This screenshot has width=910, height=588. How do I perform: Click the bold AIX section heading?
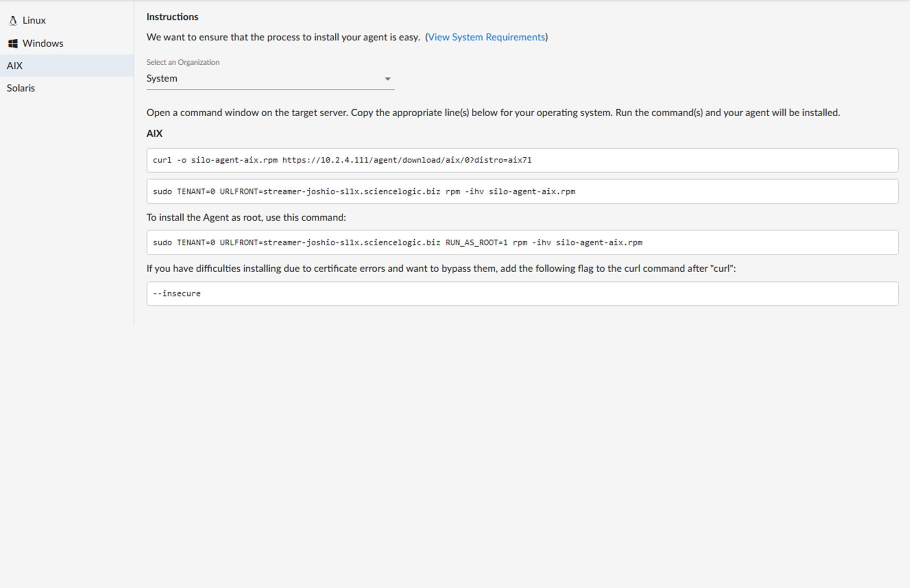154,133
